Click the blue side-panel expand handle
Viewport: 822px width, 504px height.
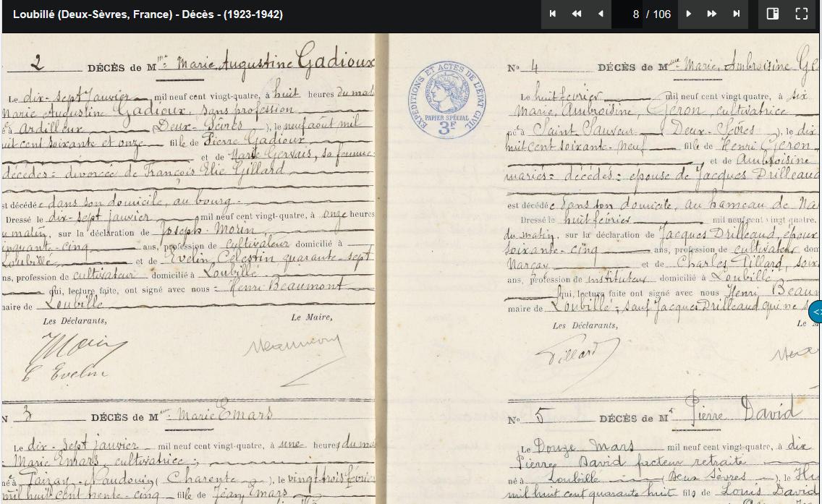pos(816,312)
